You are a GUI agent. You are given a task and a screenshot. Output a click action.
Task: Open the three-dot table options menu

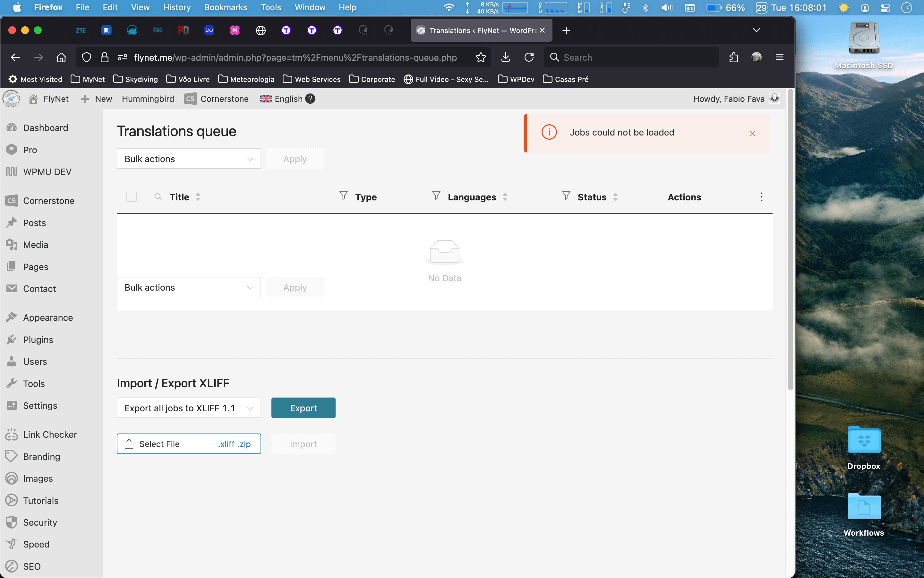pyautogui.click(x=761, y=197)
